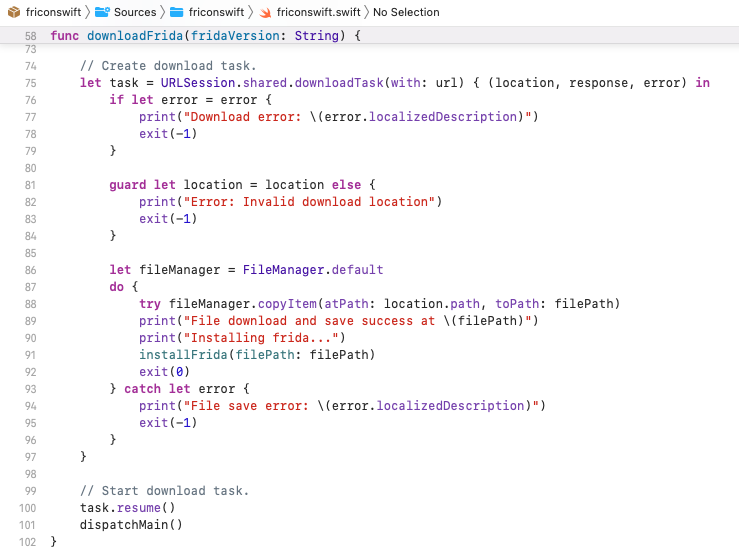Open the friconswift project breadcrumb
This screenshot has width=739, height=552.
53,12
